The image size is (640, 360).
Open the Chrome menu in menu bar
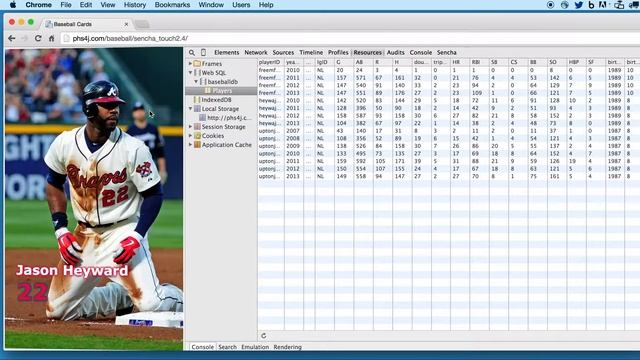click(x=38, y=5)
